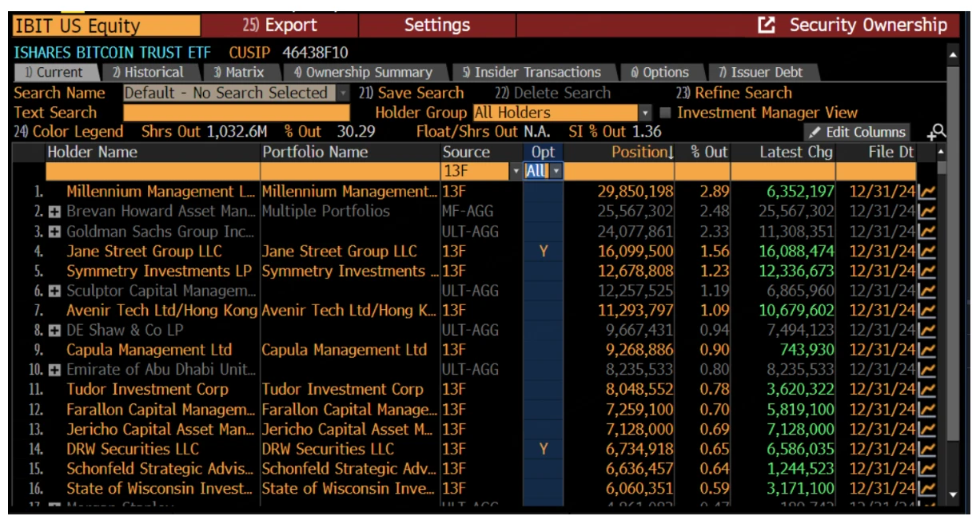The image size is (980, 524).
Task: Enable the Investment Manager View checkbox
Action: tap(665, 113)
